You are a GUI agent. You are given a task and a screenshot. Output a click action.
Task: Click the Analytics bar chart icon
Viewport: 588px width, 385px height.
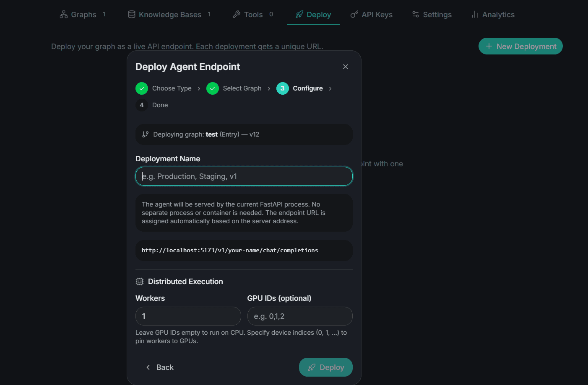click(474, 14)
